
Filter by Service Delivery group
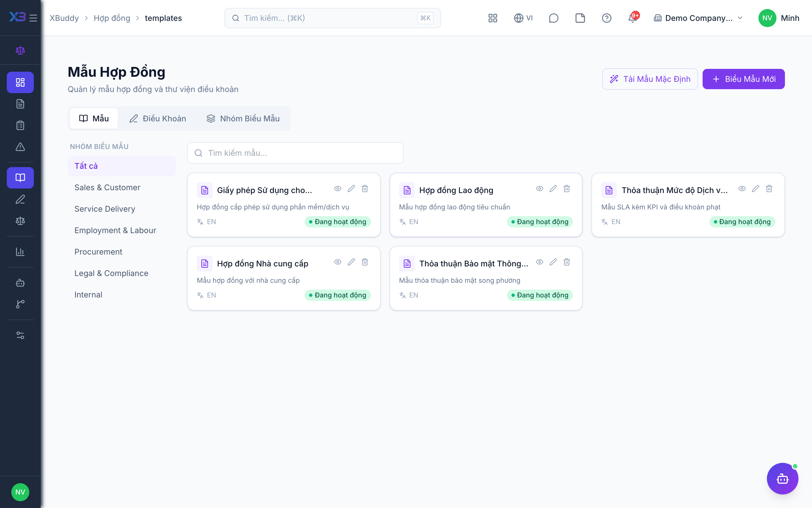122,209
